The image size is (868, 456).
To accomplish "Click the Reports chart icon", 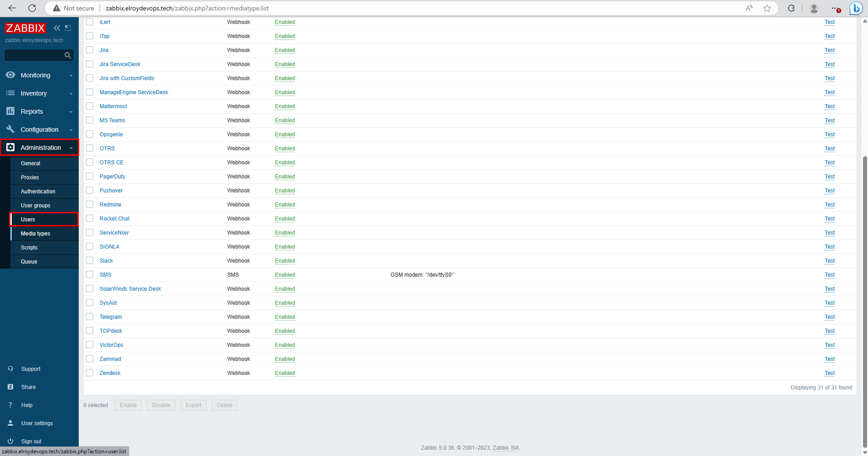I will click(x=10, y=111).
